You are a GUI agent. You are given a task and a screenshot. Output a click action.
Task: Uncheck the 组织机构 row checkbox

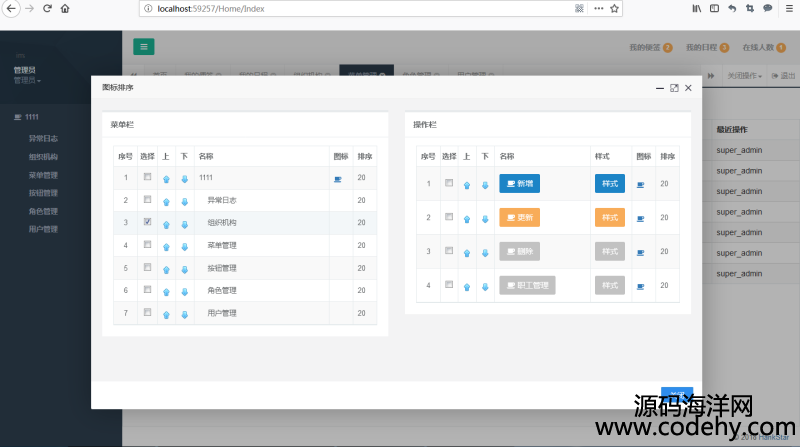(x=148, y=222)
